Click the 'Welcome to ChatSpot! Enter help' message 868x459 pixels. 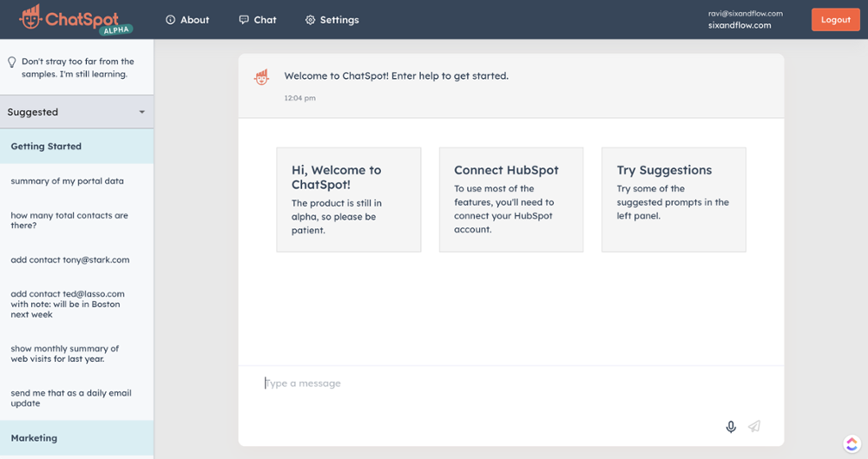[x=397, y=75]
